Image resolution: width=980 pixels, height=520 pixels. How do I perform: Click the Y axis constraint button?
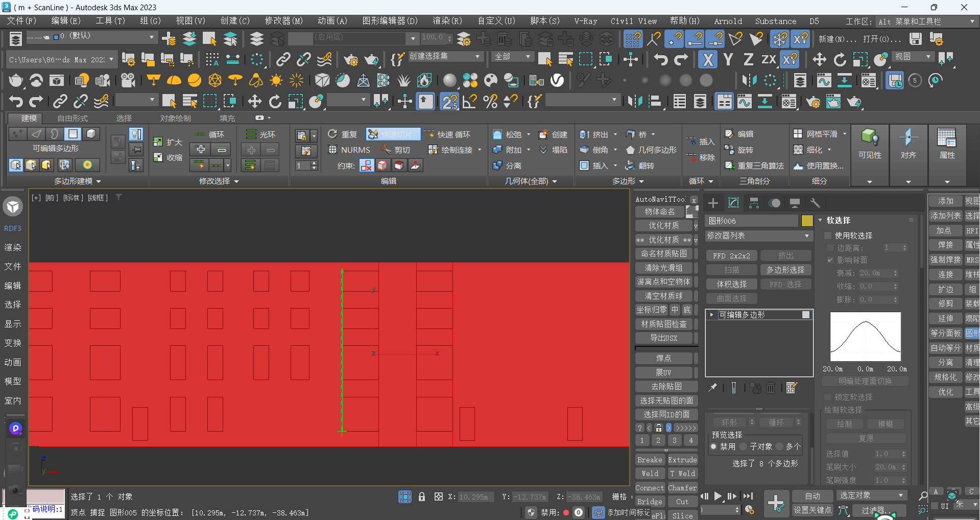(728, 59)
